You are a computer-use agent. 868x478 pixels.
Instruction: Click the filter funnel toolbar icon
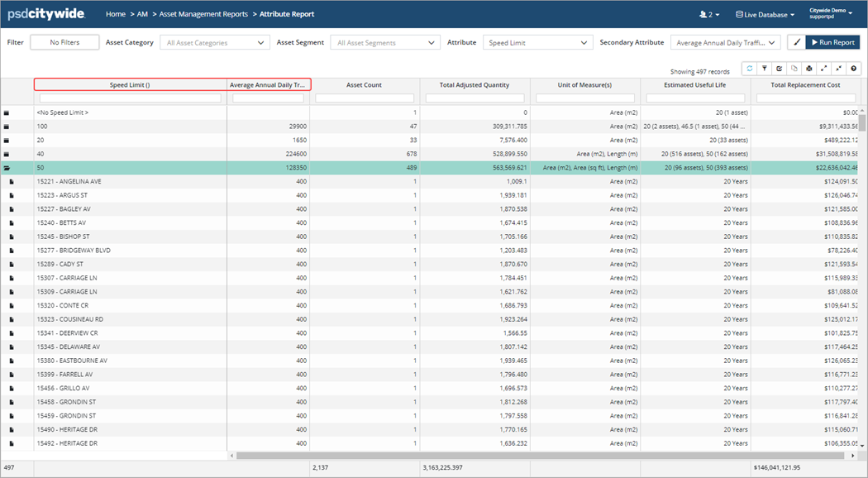coord(765,69)
